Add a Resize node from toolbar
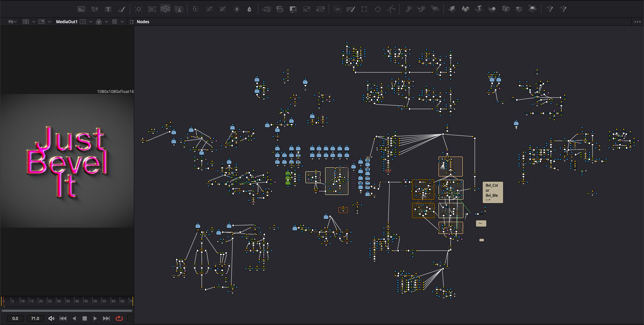 [307, 9]
